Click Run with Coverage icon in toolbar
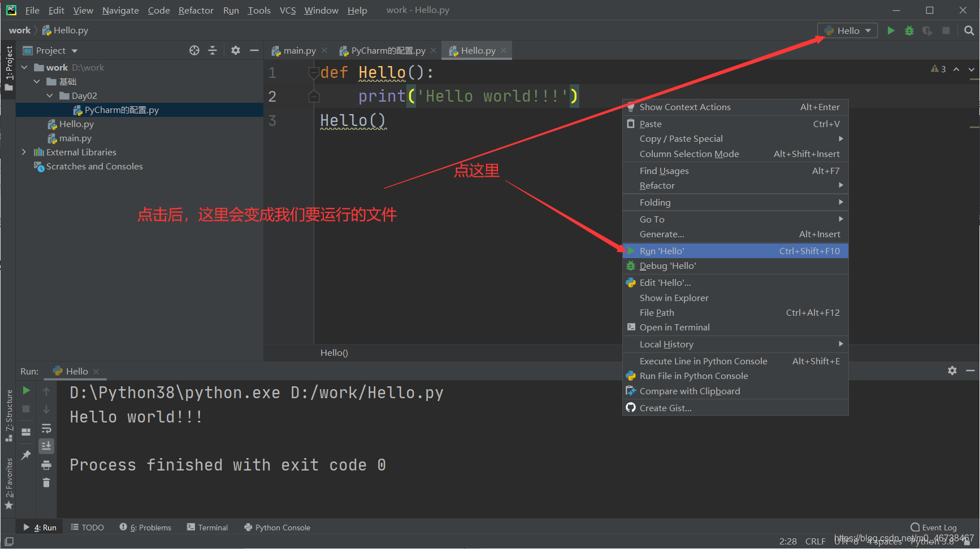The height and width of the screenshot is (549, 980). click(x=927, y=30)
